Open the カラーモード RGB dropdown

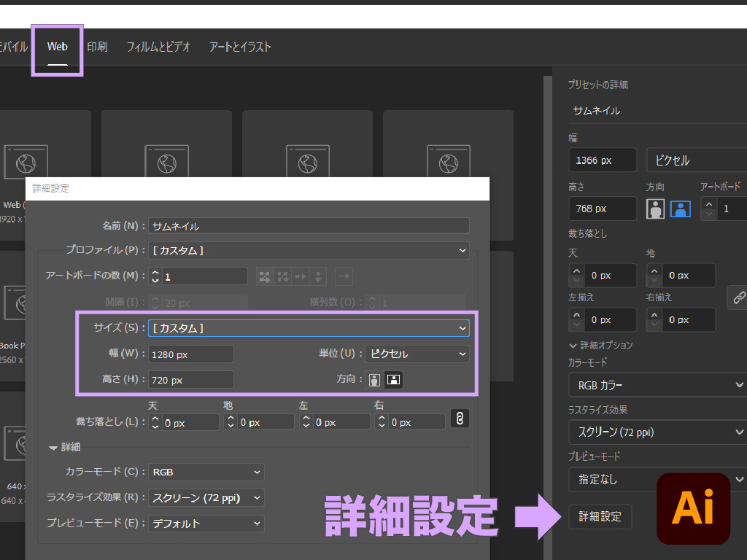click(205, 472)
